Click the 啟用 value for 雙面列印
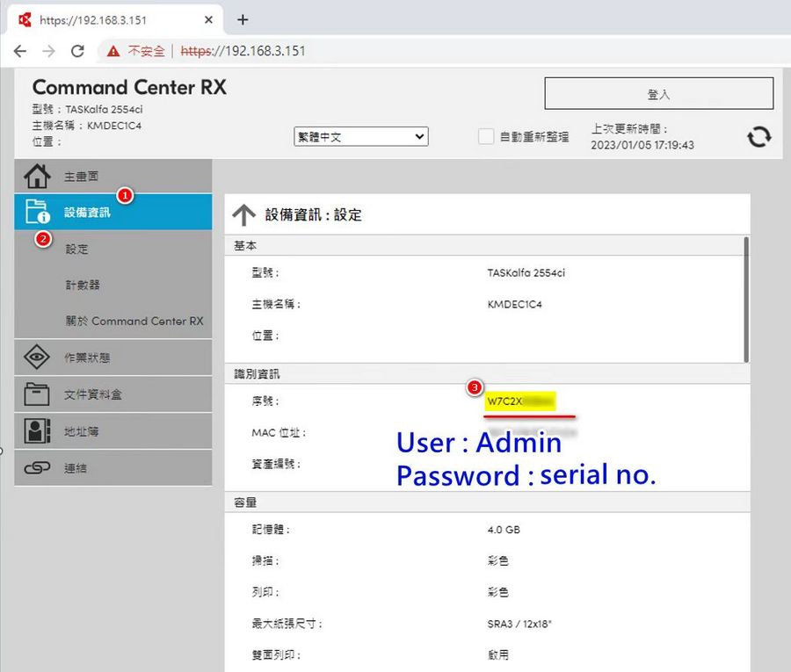Viewport: 791px width, 672px height. 498,654
